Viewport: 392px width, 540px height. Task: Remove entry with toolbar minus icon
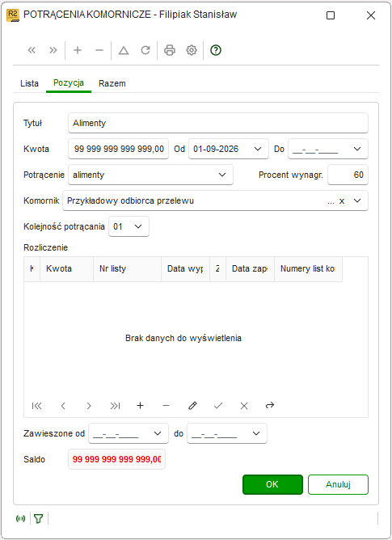coord(99,50)
